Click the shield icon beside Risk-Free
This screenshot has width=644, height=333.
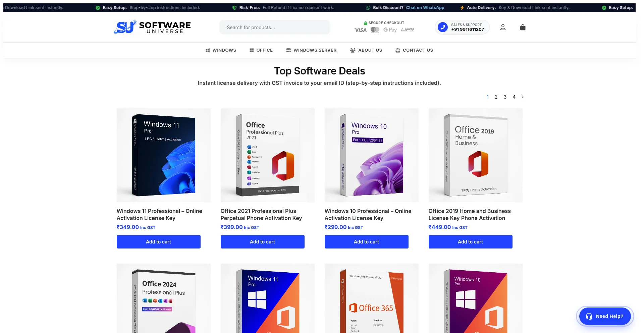tap(234, 8)
